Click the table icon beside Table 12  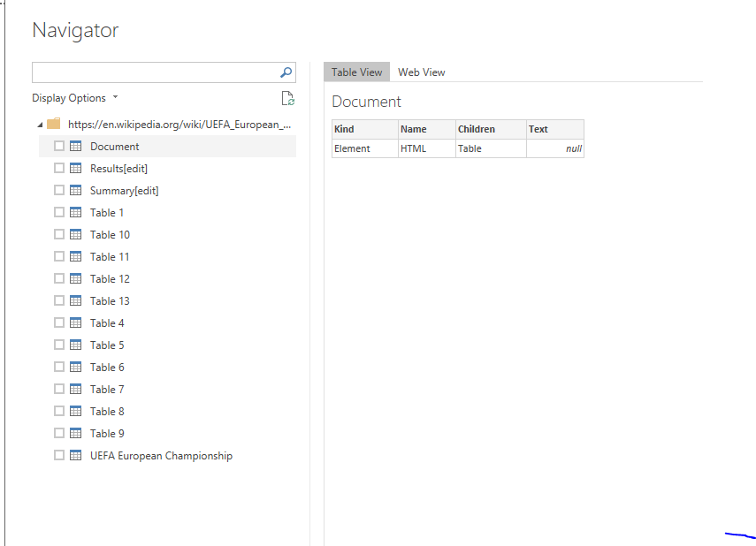pyautogui.click(x=76, y=278)
